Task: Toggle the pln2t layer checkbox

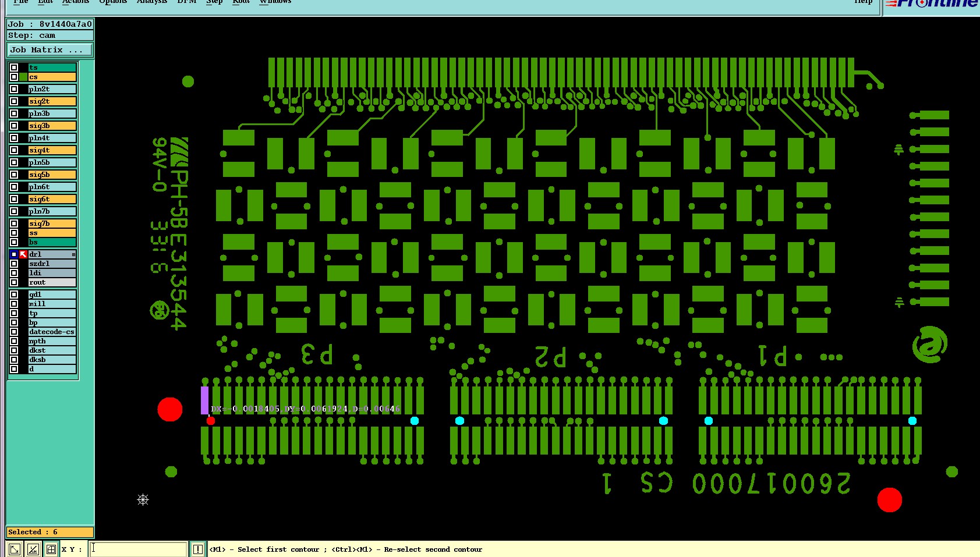Action: tap(14, 89)
